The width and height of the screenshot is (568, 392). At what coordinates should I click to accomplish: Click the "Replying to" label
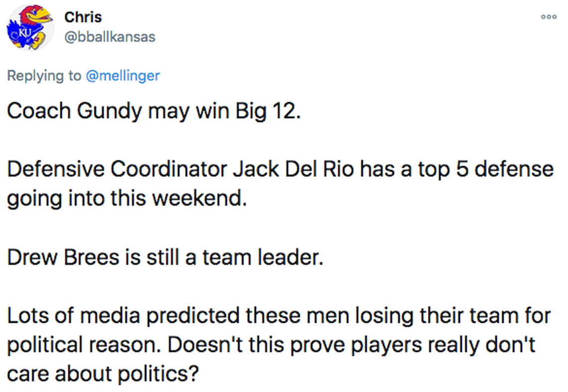(x=44, y=75)
